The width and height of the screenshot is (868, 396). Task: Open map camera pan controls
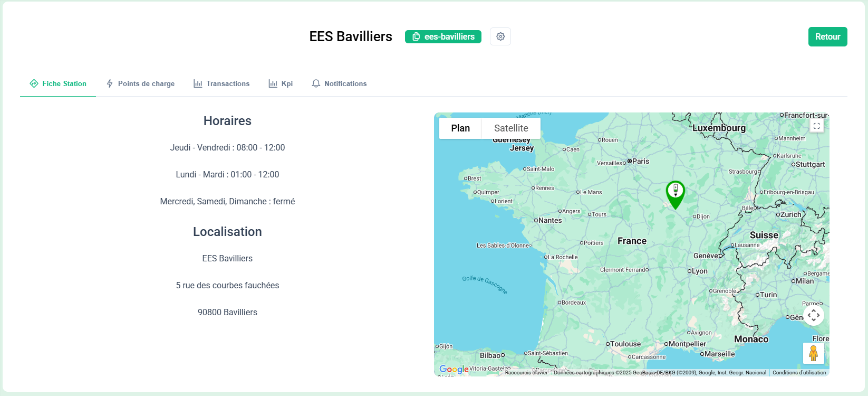[x=814, y=315]
